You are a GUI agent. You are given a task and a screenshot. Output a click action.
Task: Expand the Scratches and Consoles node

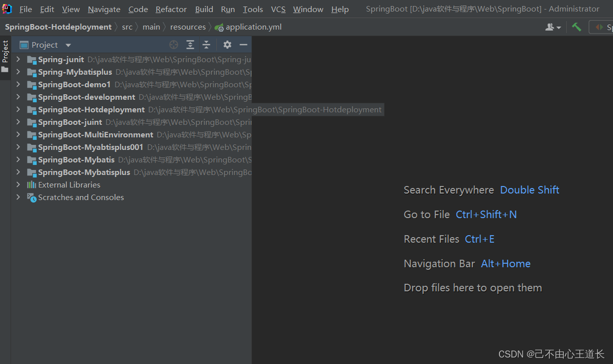(x=18, y=197)
